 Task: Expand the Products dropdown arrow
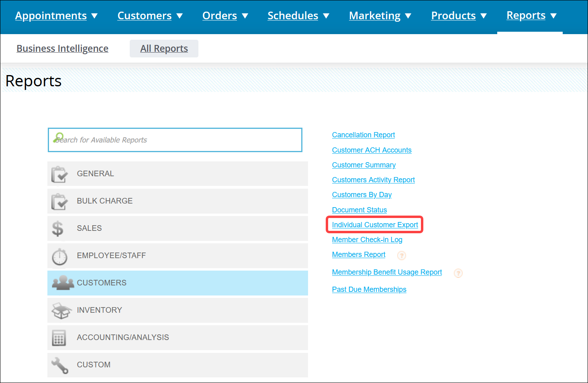[x=484, y=16]
